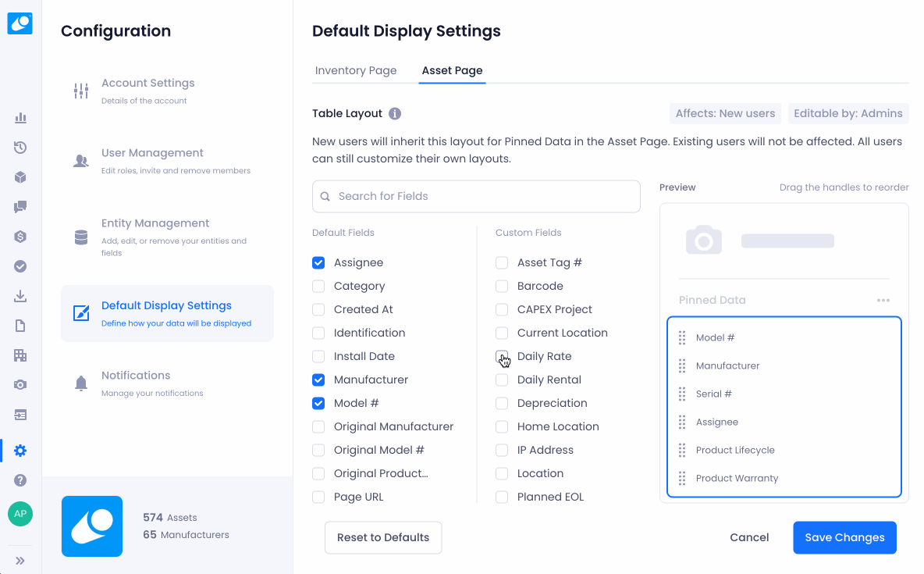Open the dollar badge sidebar icon
924x574 pixels.
click(20, 237)
